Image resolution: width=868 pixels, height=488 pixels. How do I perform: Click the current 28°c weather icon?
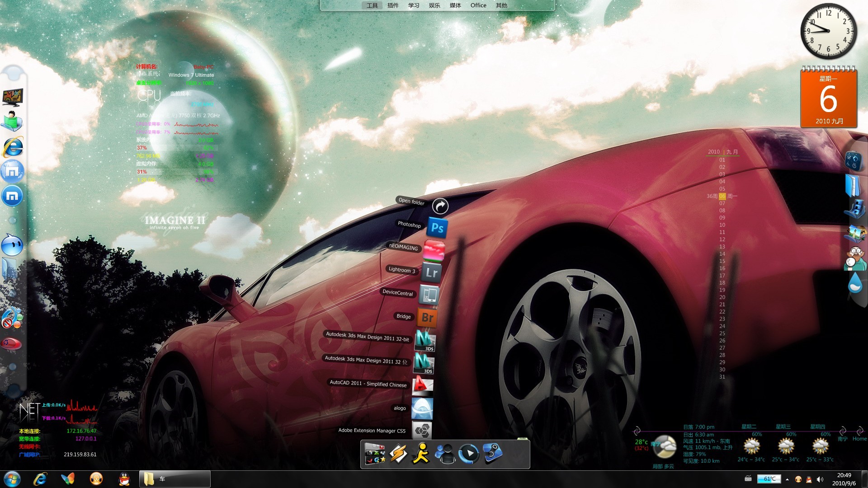click(x=665, y=447)
